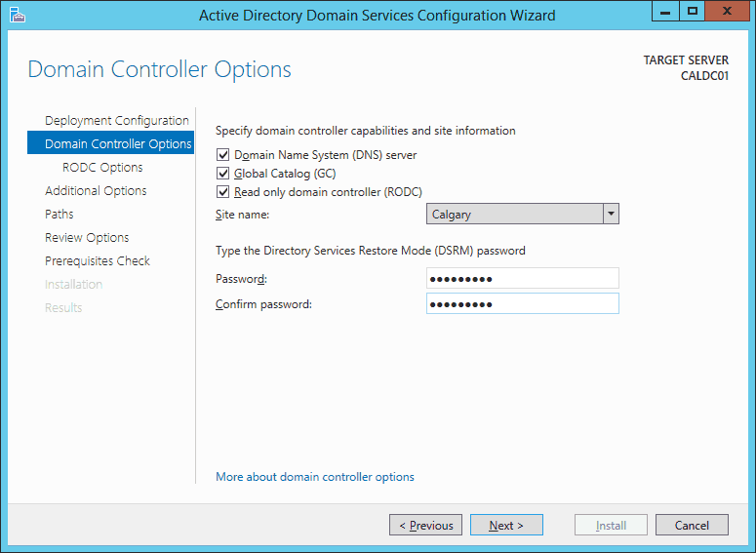Screen dimensions: 756x553
Task: Click the disabled Installation step
Action: 74,284
